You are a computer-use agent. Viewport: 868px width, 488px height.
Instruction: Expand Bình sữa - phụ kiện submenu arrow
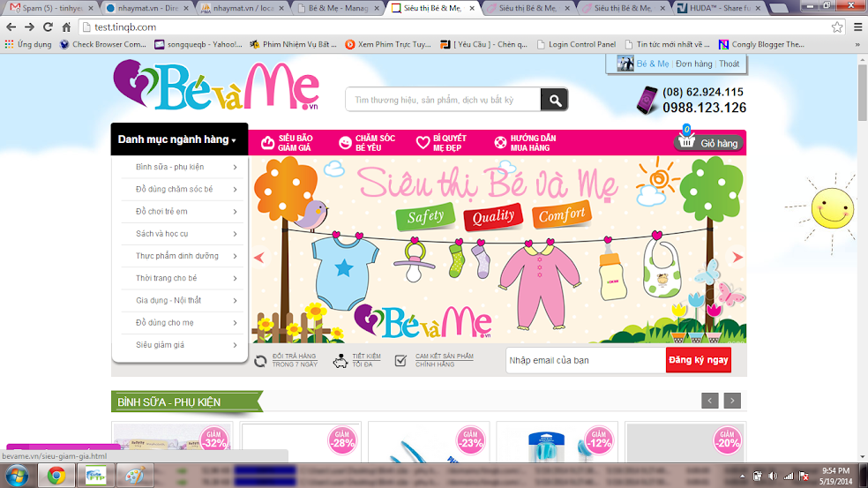coord(236,167)
